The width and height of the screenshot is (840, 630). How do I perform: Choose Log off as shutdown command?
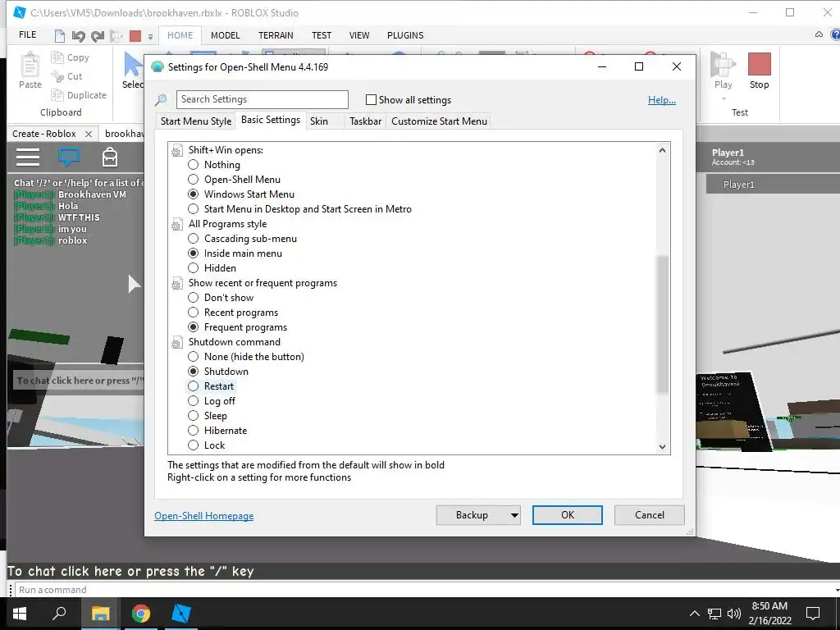point(194,400)
